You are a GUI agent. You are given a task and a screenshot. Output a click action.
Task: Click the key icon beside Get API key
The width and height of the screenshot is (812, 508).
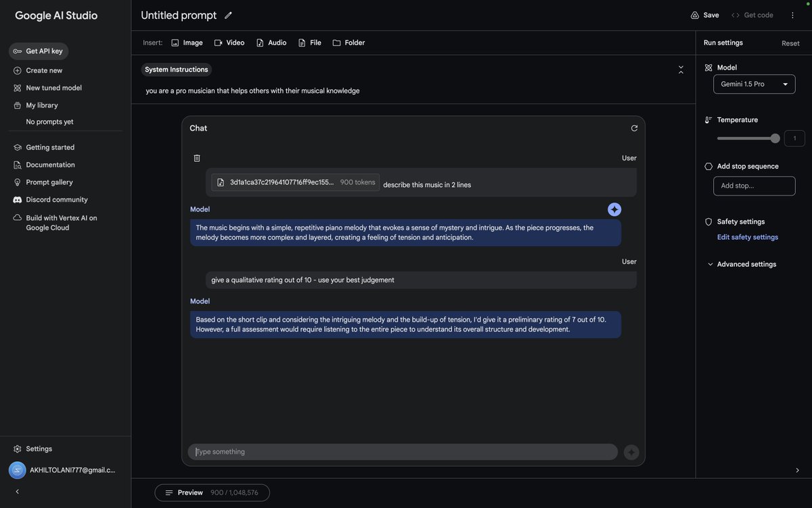click(18, 51)
